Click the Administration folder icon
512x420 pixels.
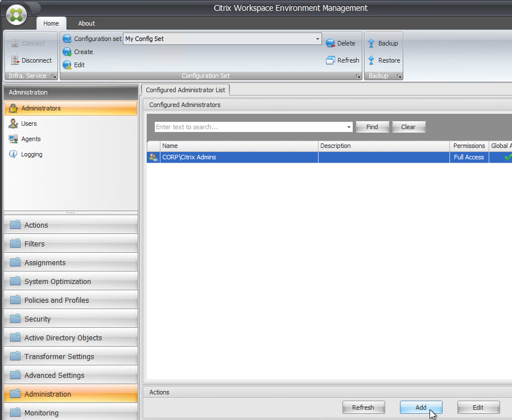(15, 394)
